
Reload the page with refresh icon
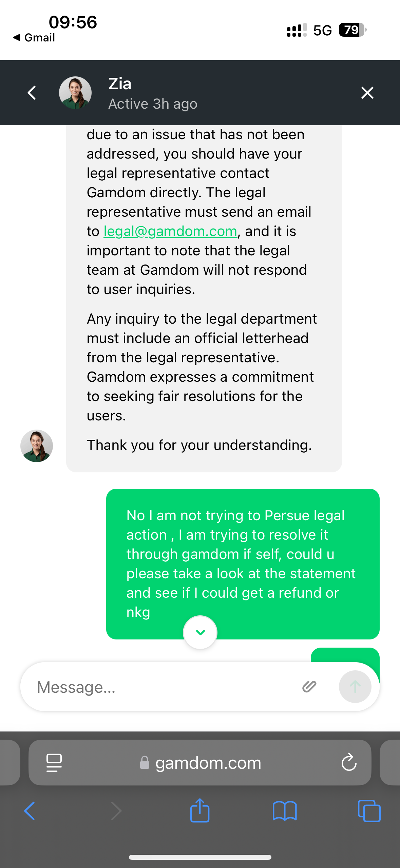[349, 763]
